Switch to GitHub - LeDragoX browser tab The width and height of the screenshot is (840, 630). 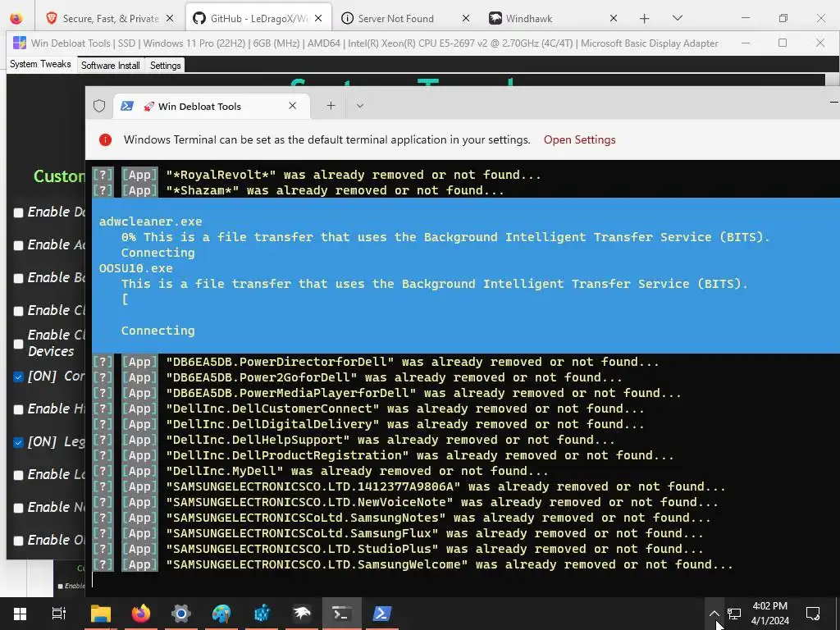258,18
